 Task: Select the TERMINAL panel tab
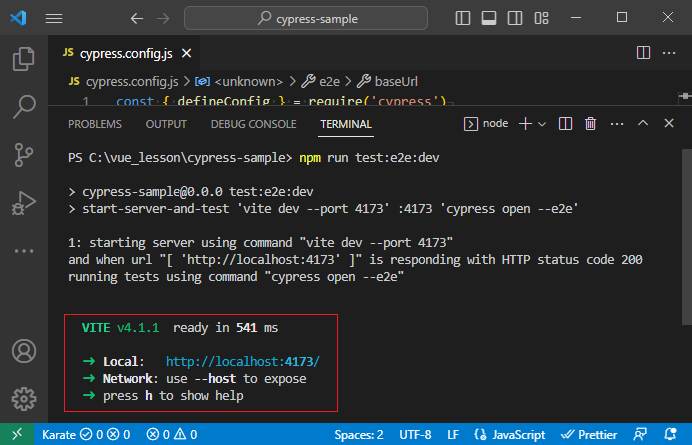tap(346, 124)
